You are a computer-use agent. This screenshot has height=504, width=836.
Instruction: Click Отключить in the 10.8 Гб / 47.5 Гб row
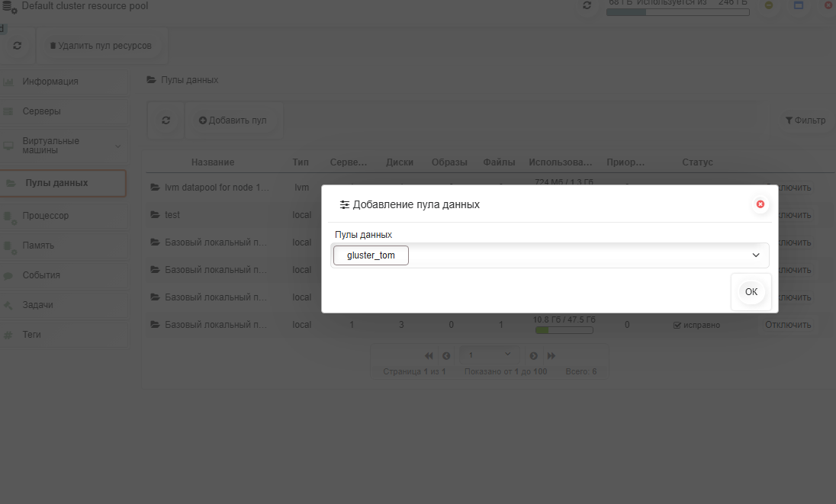pyautogui.click(x=788, y=325)
